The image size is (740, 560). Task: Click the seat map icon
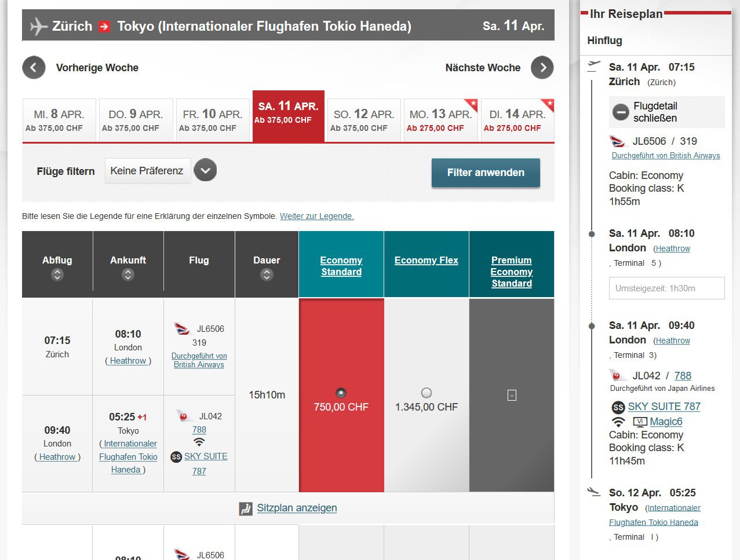(246, 508)
